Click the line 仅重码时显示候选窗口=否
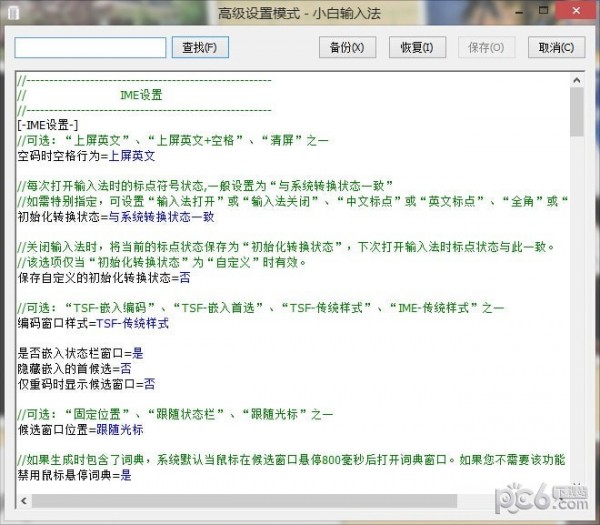600x525 pixels. [86, 384]
